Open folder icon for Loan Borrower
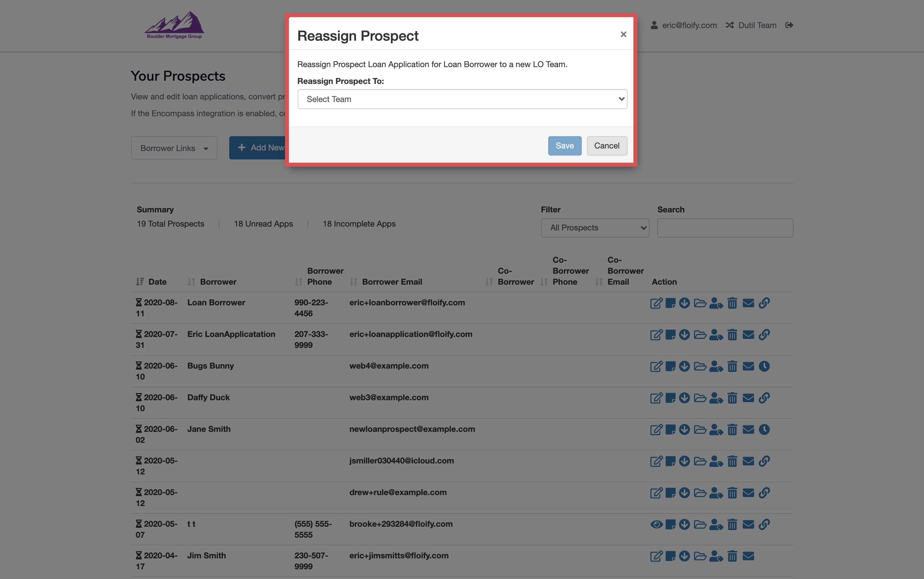 click(700, 303)
